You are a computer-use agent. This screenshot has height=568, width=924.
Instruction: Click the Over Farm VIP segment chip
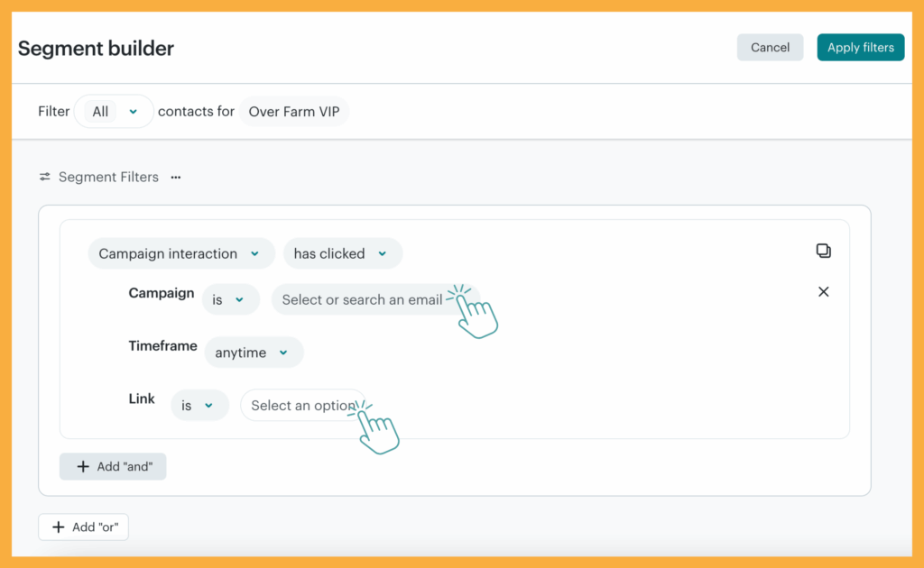pyautogui.click(x=294, y=111)
